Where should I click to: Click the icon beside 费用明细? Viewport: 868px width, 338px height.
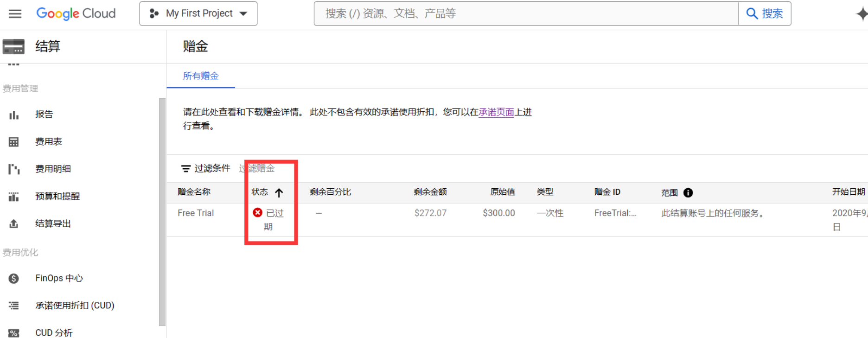tap(14, 169)
